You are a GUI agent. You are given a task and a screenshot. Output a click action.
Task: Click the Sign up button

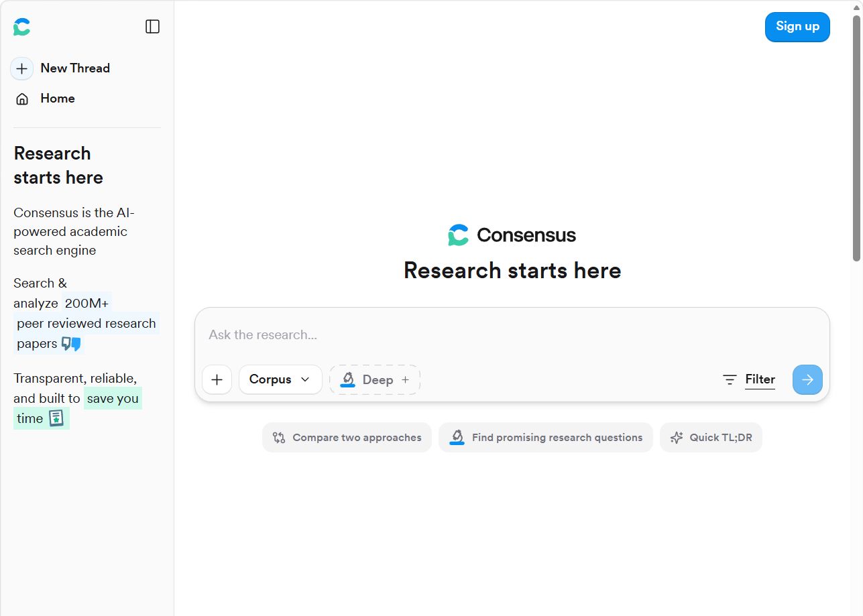797,27
